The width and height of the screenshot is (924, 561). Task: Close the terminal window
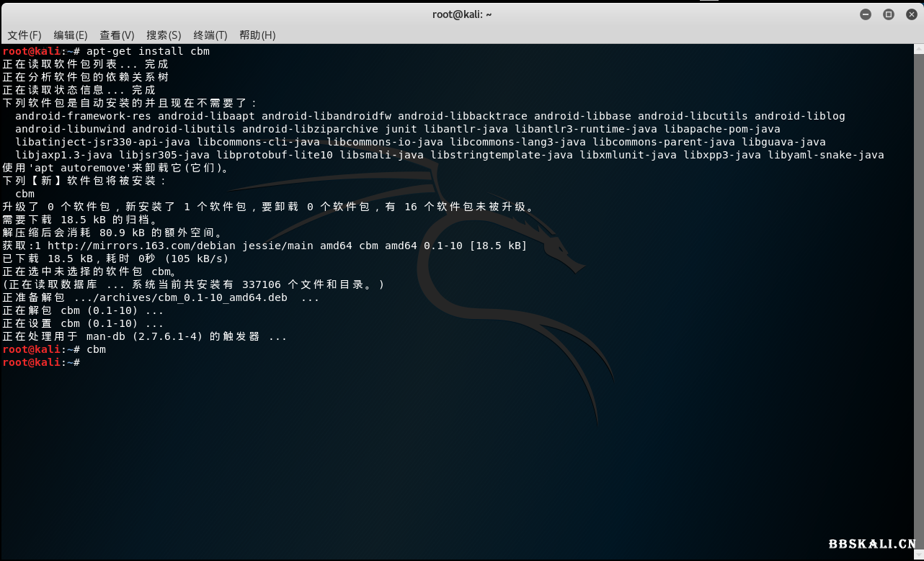coord(911,14)
